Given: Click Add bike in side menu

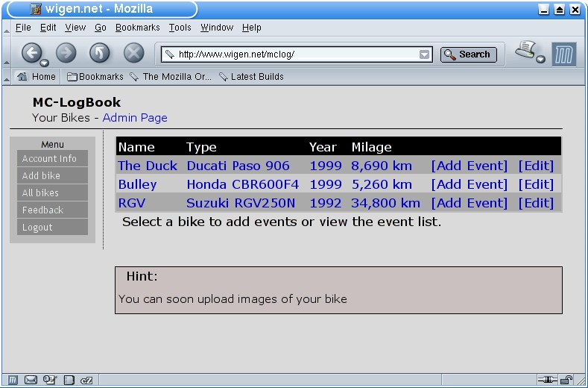Looking at the screenshot, I should tap(52, 176).
